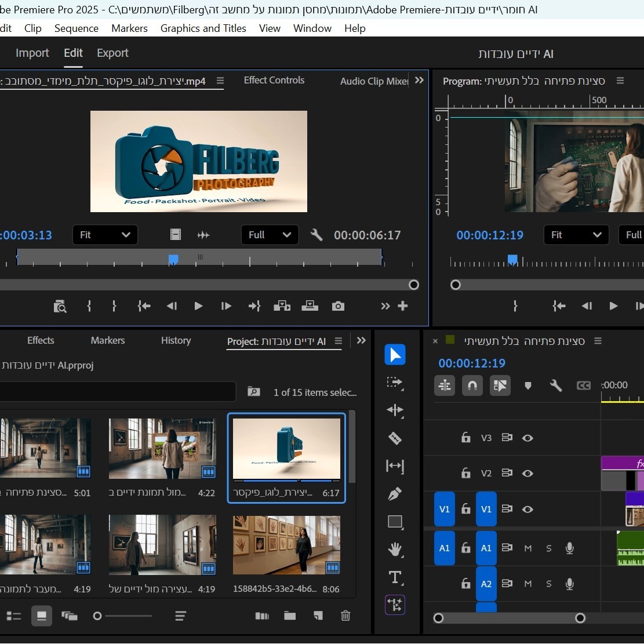Select the Ripple Edit tool
644x644 pixels.
pos(395,410)
